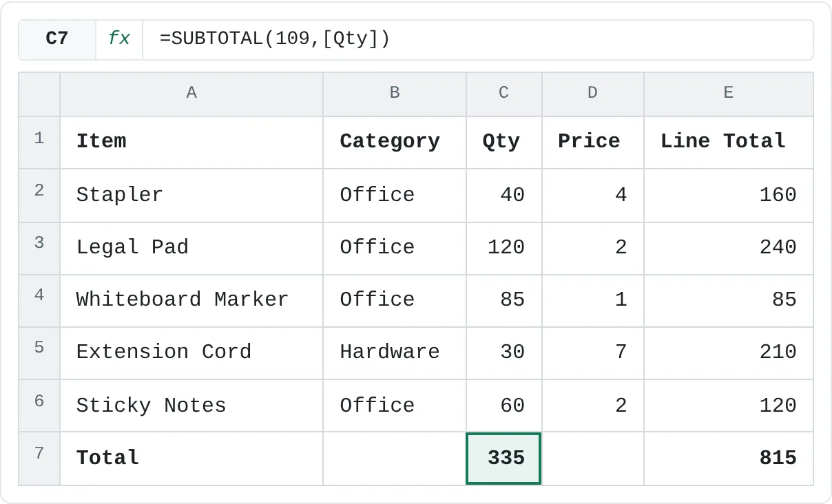
Task: Select column D header
Action: click(x=593, y=94)
